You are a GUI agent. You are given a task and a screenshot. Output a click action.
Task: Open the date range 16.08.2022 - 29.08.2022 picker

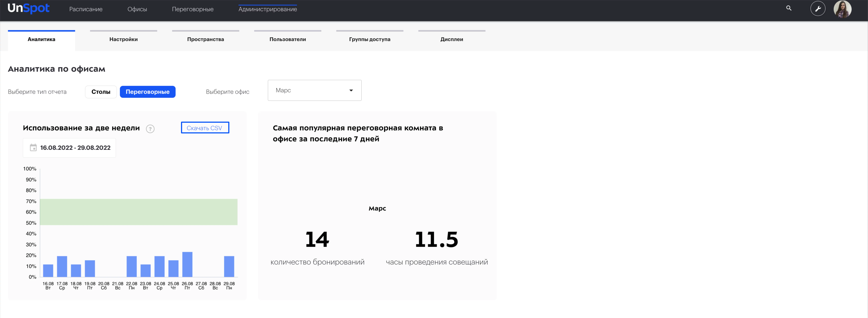click(x=69, y=148)
